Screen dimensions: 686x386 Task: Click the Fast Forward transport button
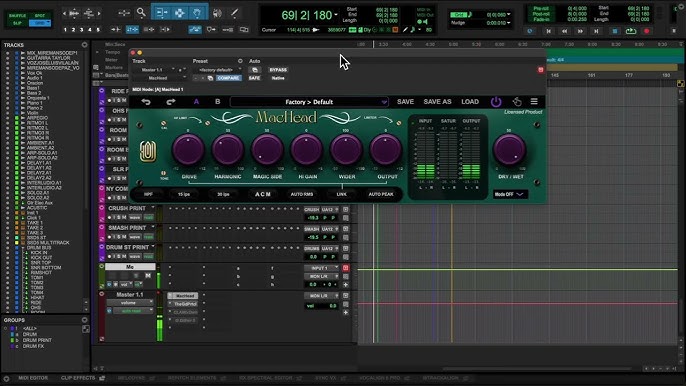(x=580, y=31)
